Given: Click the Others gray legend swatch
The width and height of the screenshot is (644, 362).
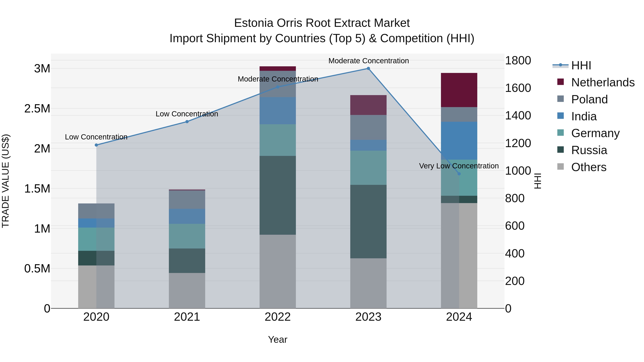Looking at the screenshot, I should 561,166.
